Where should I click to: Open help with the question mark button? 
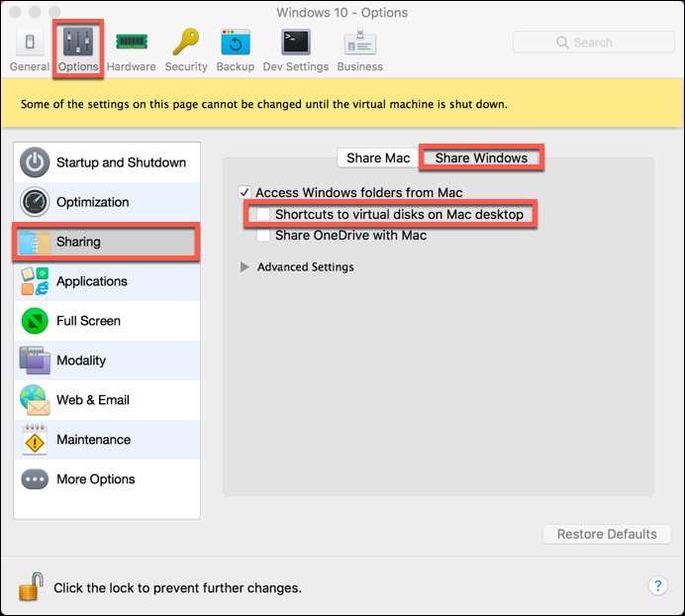[658, 586]
